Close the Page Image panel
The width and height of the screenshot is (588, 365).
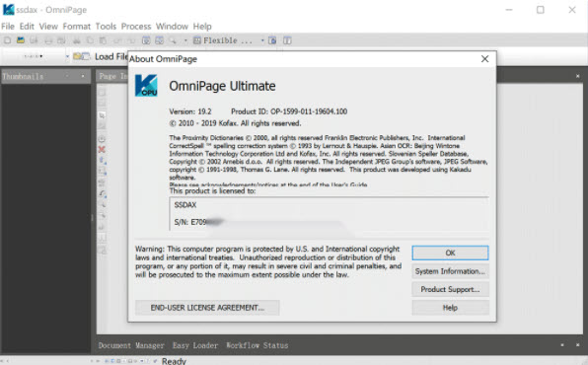[577, 76]
